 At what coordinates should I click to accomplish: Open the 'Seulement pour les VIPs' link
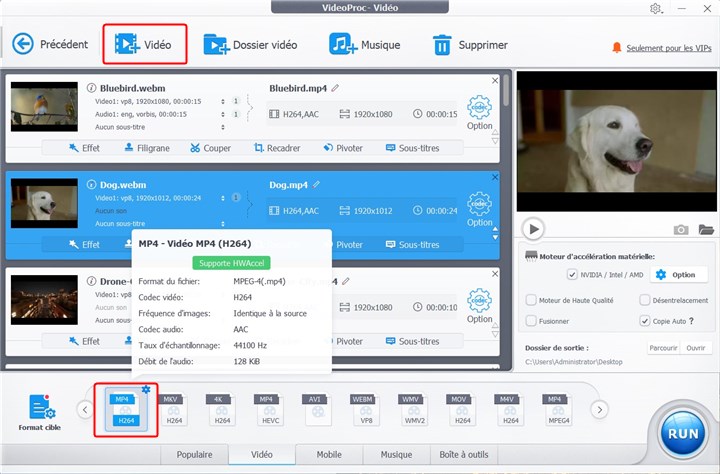pyautogui.click(x=669, y=48)
